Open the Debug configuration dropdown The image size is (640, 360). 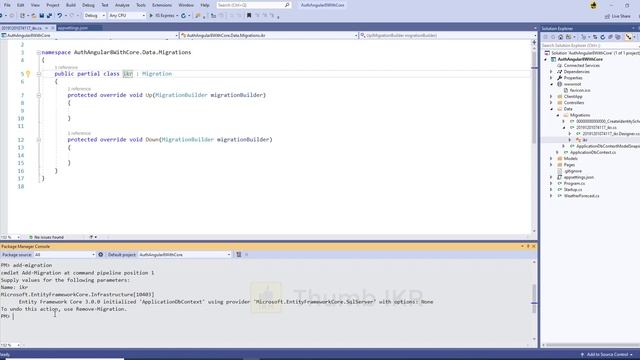[94, 16]
